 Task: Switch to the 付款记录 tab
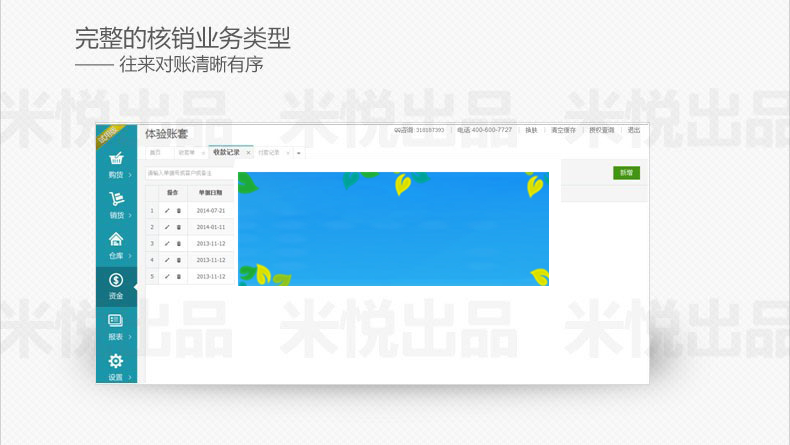click(268, 153)
